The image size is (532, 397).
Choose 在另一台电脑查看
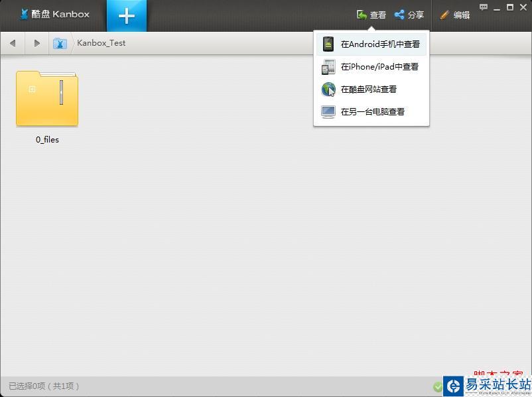coord(371,111)
